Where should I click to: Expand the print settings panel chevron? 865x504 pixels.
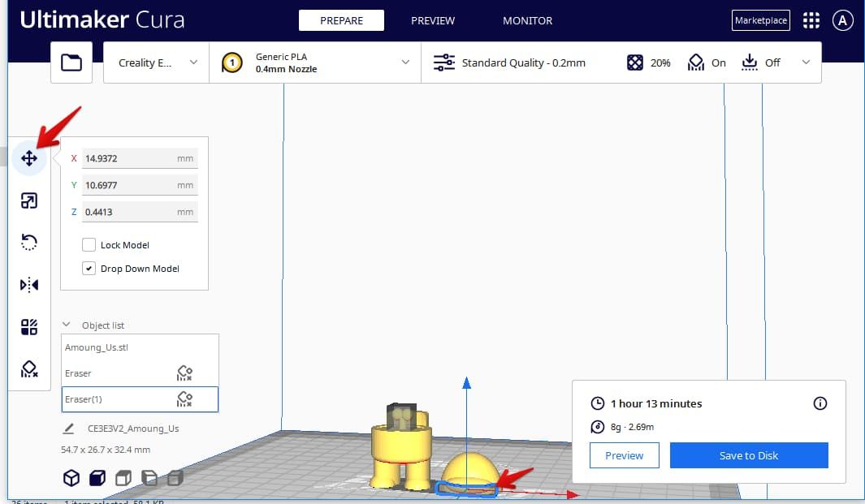(805, 62)
